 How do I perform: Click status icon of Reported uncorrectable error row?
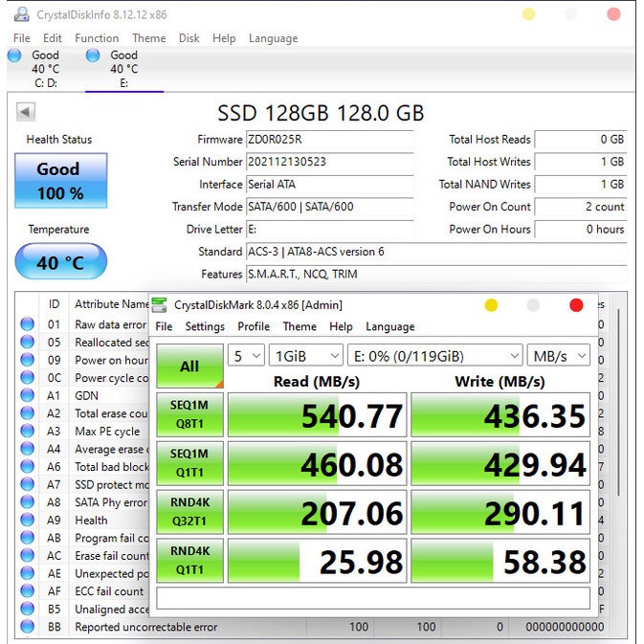point(28,627)
